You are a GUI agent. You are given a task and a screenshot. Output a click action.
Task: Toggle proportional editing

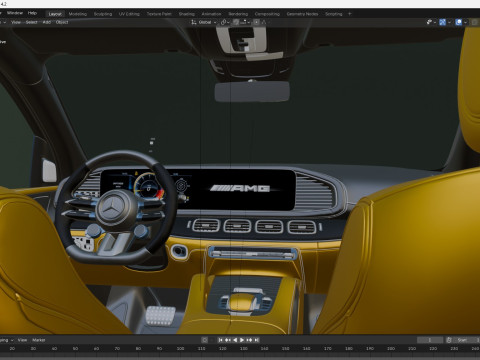point(256,22)
